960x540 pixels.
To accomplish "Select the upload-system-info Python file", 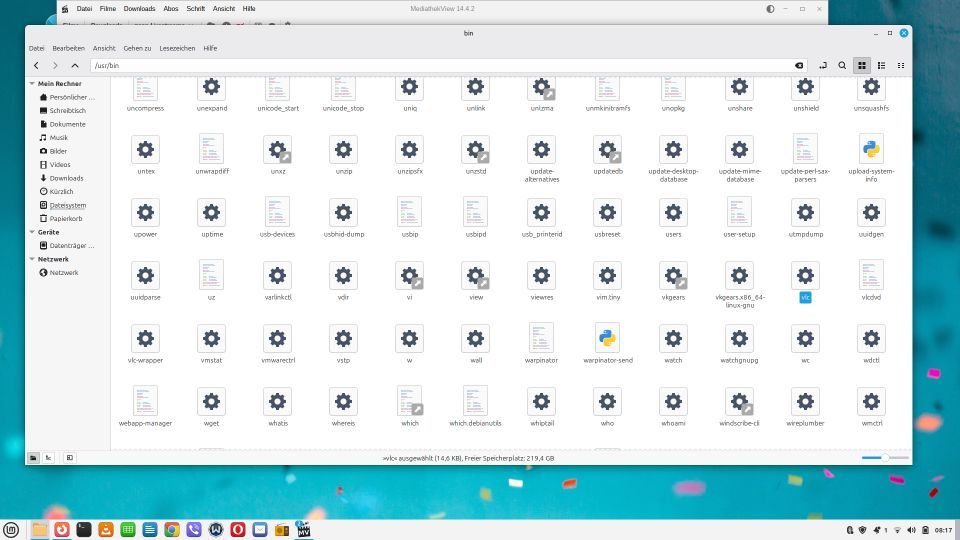I will tap(870, 153).
